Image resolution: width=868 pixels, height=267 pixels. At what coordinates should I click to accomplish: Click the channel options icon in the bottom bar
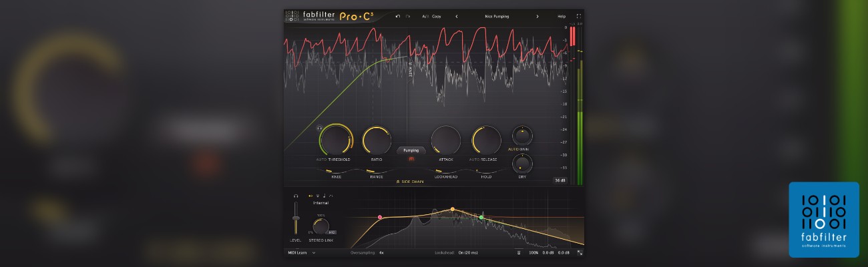pos(519,253)
